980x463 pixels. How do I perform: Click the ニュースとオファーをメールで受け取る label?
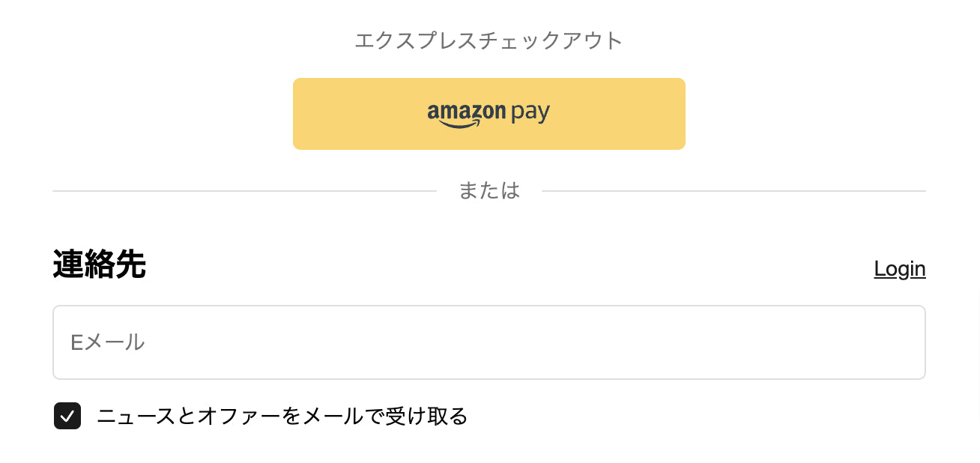click(x=282, y=416)
